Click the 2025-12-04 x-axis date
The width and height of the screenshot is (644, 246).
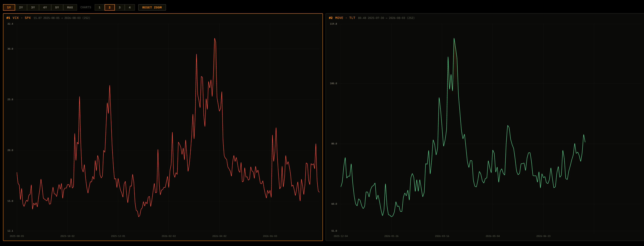tap(340, 236)
